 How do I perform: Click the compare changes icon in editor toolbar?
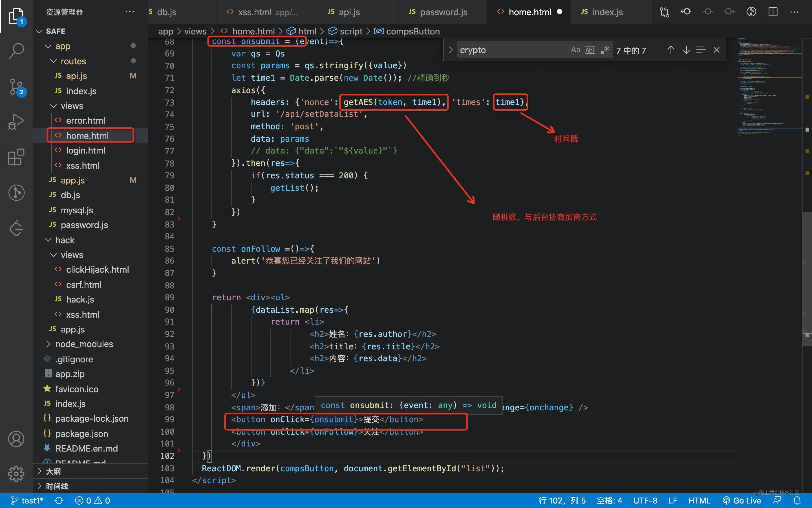click(664, 12)
